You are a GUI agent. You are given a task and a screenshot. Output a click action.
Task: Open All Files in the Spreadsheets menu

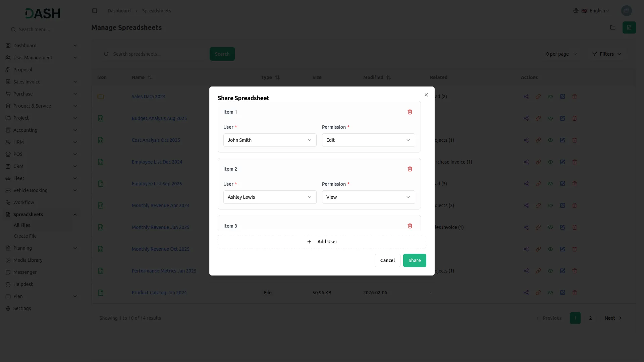click(22, 225)
